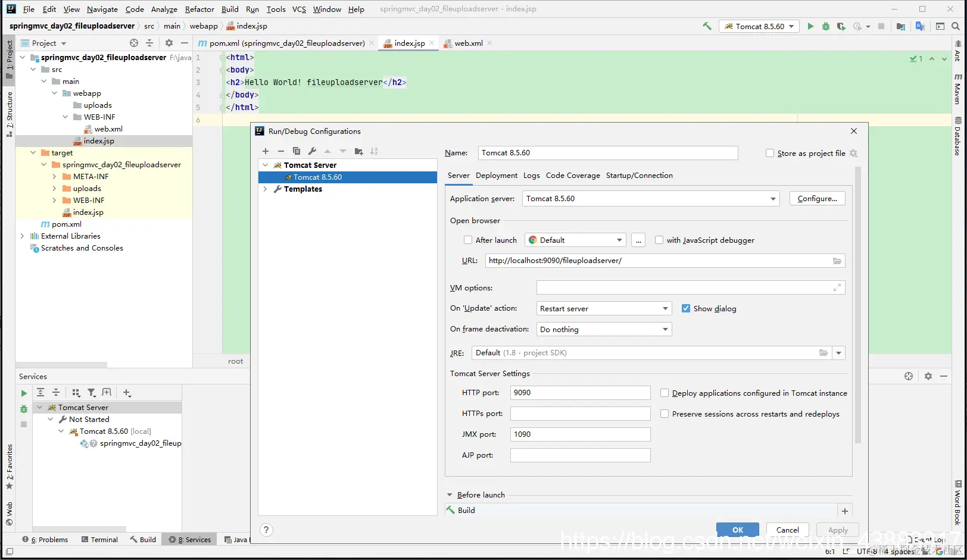Click the help question mark in the dialog

pyautogui.click(x=267, y=530)
